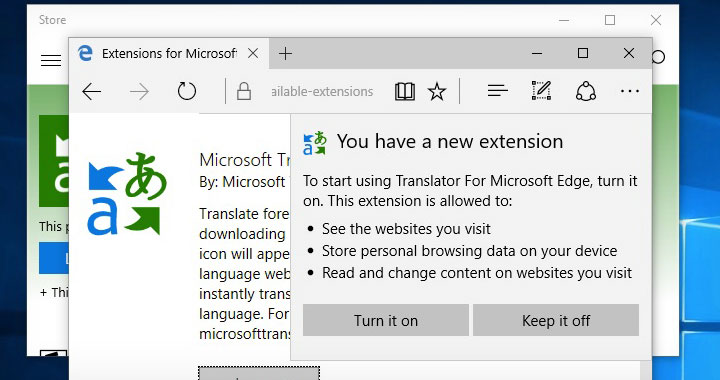
Task: Minimize the Store window
Action: pyautogui.click(x=564, y=20)
